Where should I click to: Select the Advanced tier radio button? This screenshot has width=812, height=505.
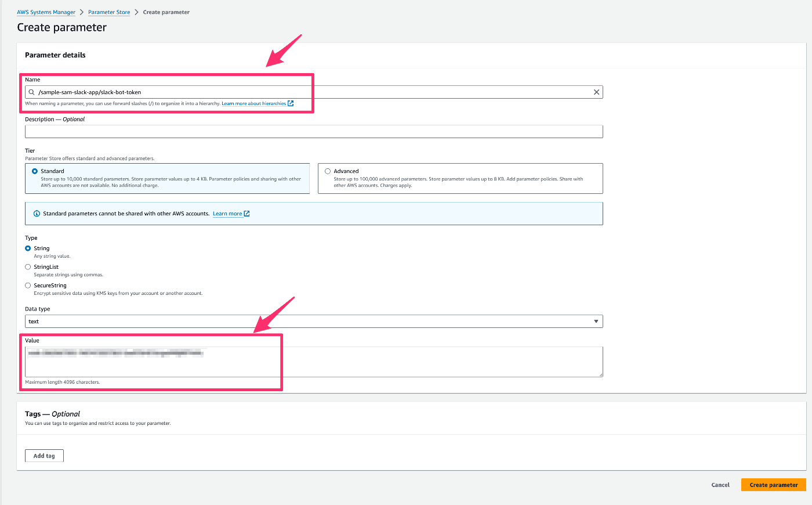coord(328,171)
